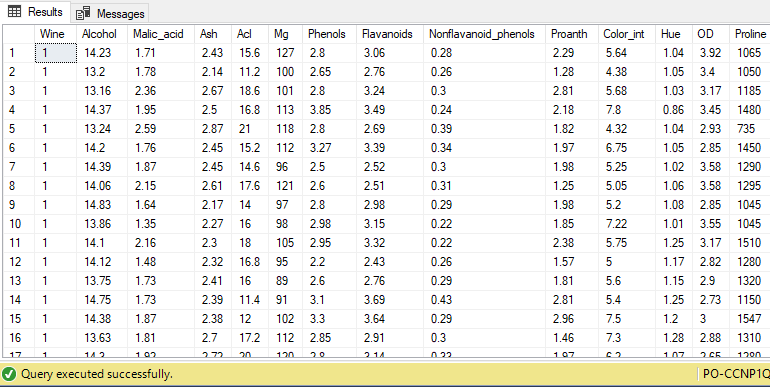Click the Results tab grid icon
This screenshot has width=770, height=387.
pos(15,12)
